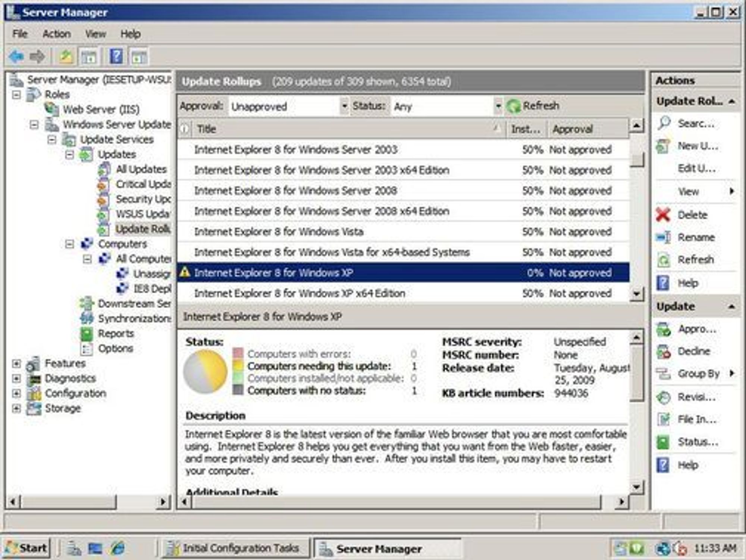The width and height of the screenshot is (746, 560).
Task: Click the Decline update icon
Action: pos(664,351)
